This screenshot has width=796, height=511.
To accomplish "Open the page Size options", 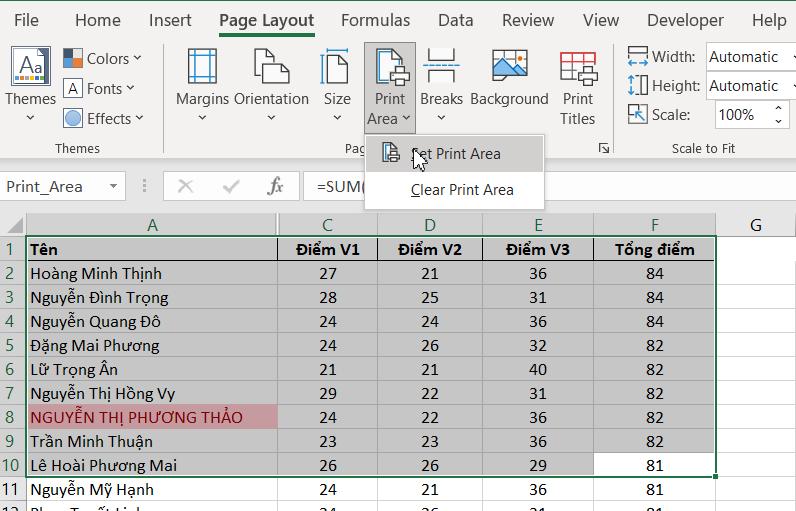I will tap(337, 84).
